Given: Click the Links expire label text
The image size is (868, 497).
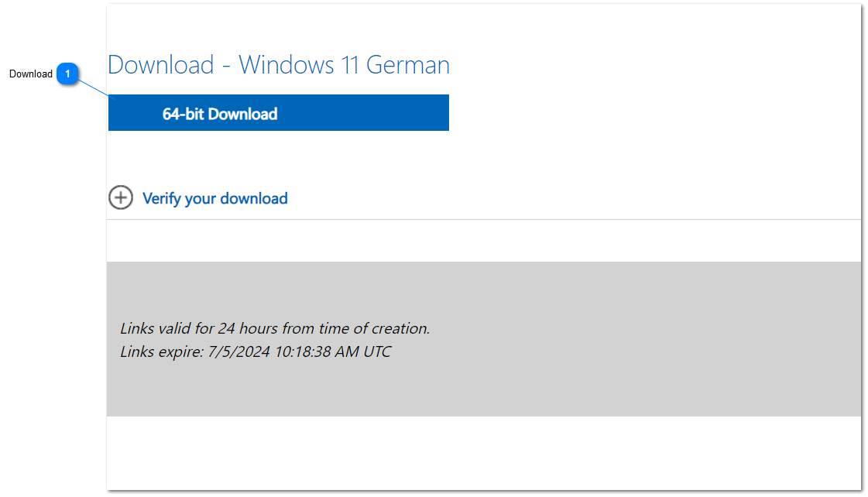Looking at the screenshot, I should [162, 352].
